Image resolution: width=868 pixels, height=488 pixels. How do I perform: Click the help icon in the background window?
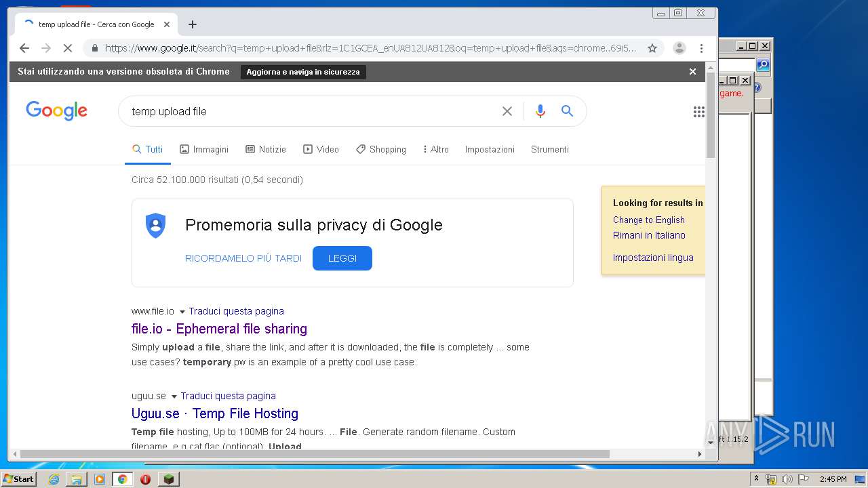click(757, 88)
